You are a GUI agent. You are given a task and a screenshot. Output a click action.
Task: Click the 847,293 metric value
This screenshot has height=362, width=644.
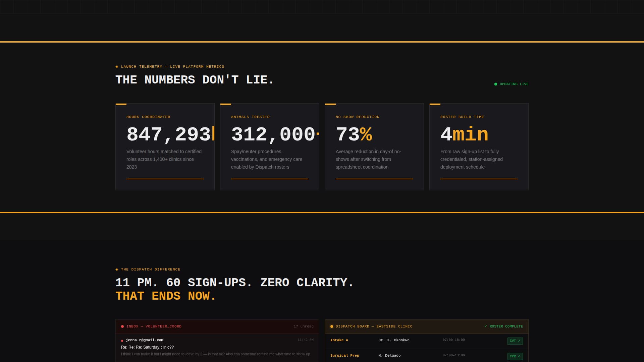pos(169,135)
